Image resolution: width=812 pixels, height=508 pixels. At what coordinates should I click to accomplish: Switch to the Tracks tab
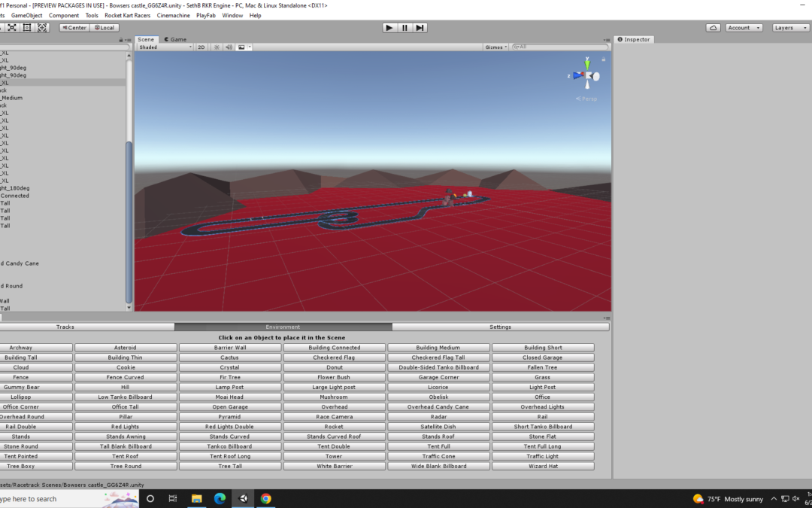(65, 327)
